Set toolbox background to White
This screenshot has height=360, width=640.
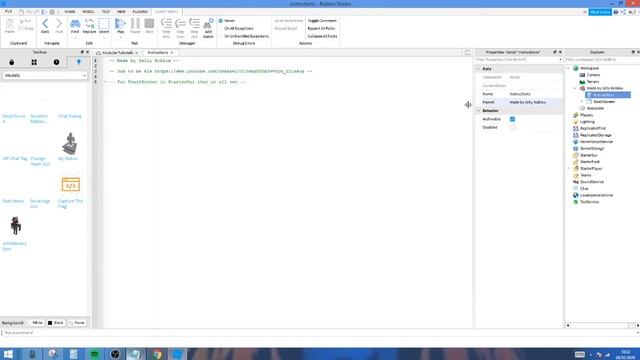(x=36, y=323)
